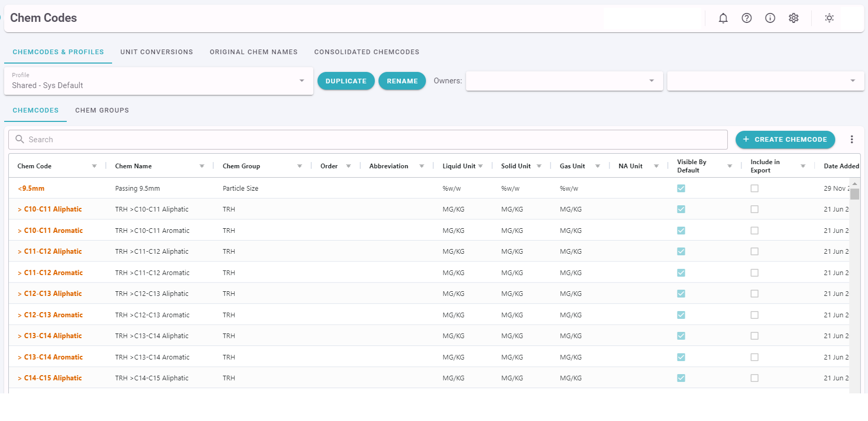Focus the Search input field

(368, 139)
